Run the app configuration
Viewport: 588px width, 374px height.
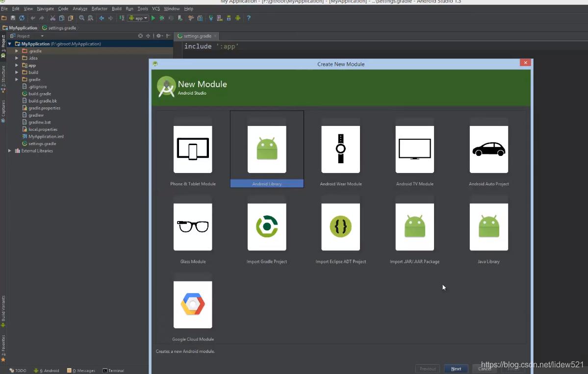(153, 18)
